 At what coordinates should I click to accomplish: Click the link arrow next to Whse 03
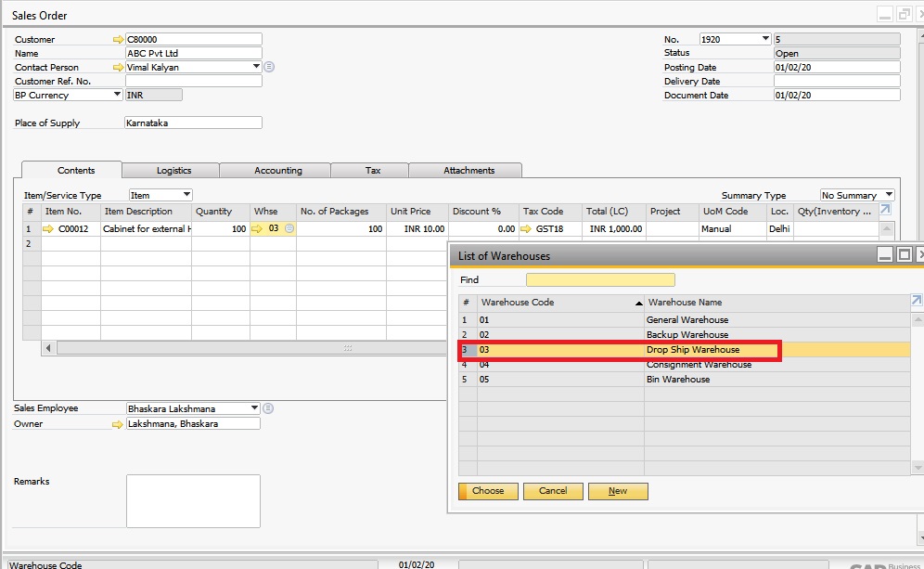pos(257,228)
